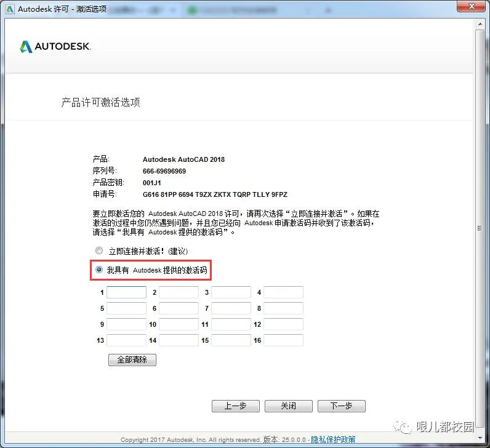The image size is (490, 448).
Task: Close the Autodesk license window
Action: (472, 6)
